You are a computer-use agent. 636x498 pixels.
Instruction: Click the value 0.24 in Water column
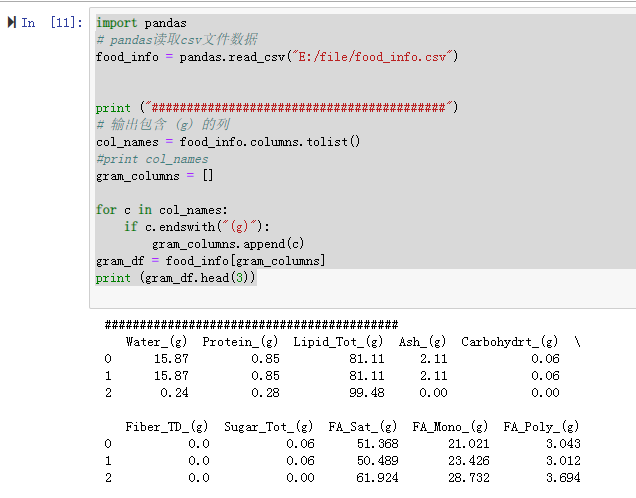click(x=174, y=393)
